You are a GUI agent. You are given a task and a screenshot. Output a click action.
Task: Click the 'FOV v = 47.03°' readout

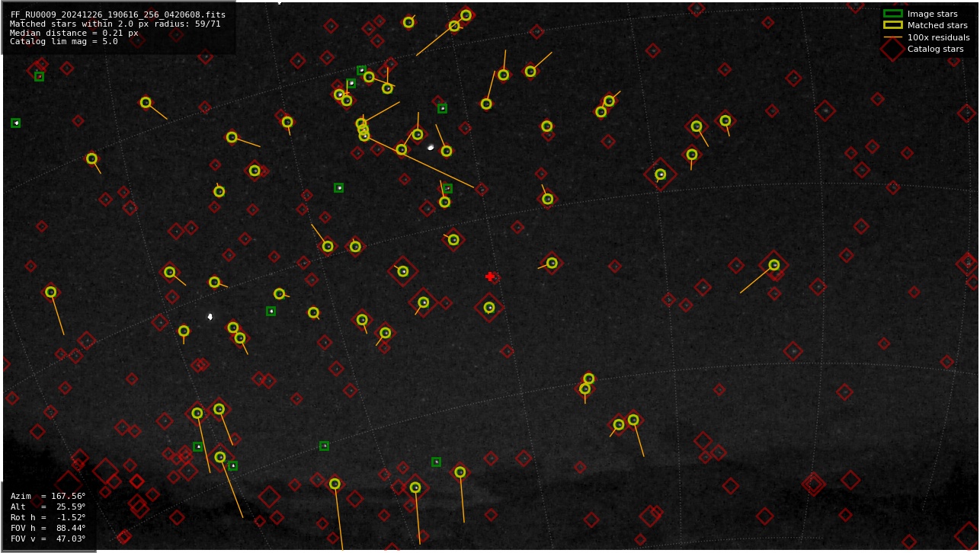click(x=48, y=539)
